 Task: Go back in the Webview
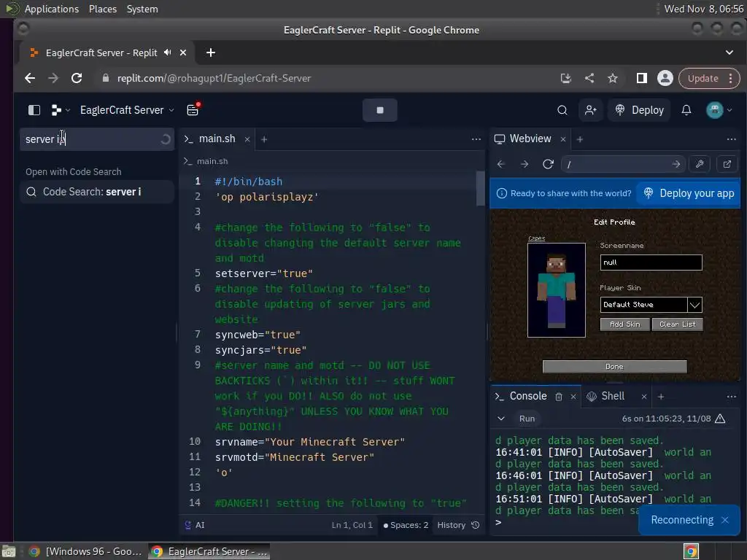point(500,164)
